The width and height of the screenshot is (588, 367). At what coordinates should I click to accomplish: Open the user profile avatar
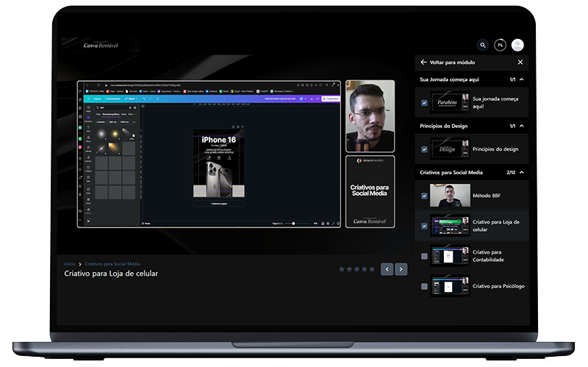coord(517,45)
